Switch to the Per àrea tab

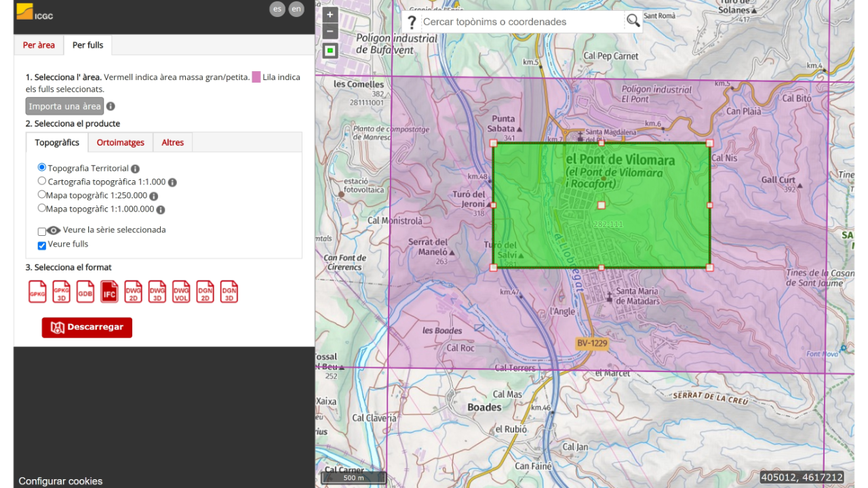click(x=39, y=45)
